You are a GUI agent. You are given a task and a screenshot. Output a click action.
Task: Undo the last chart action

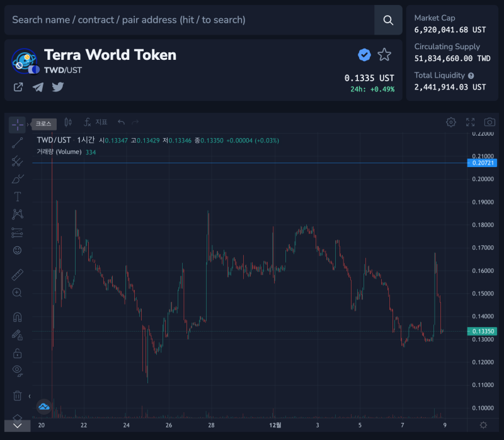(121, 122)
